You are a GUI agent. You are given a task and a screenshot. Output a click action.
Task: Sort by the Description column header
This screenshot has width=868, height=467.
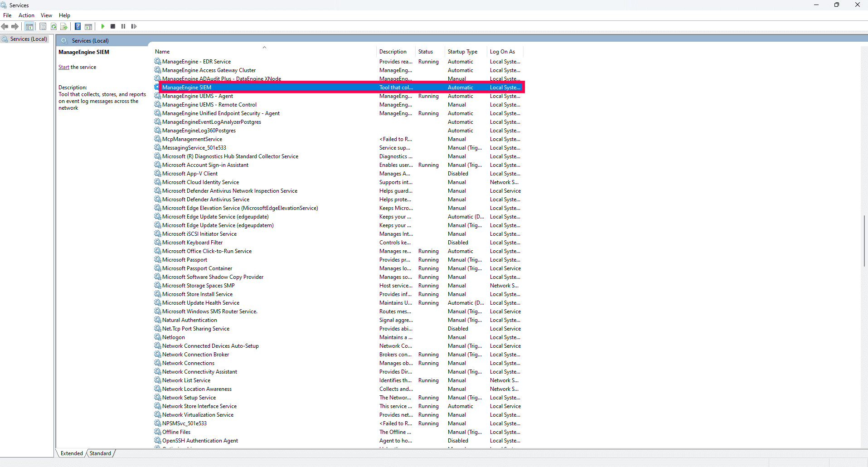tap(396, 52)
